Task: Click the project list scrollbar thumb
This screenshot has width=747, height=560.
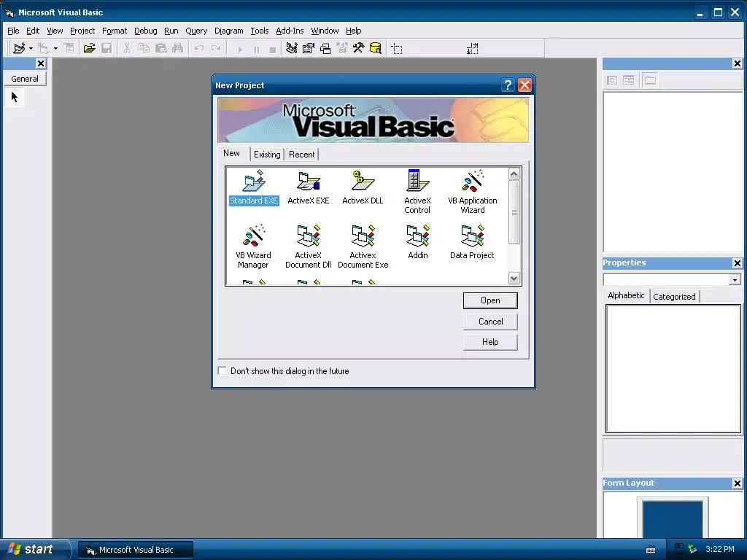Action: 514,211
